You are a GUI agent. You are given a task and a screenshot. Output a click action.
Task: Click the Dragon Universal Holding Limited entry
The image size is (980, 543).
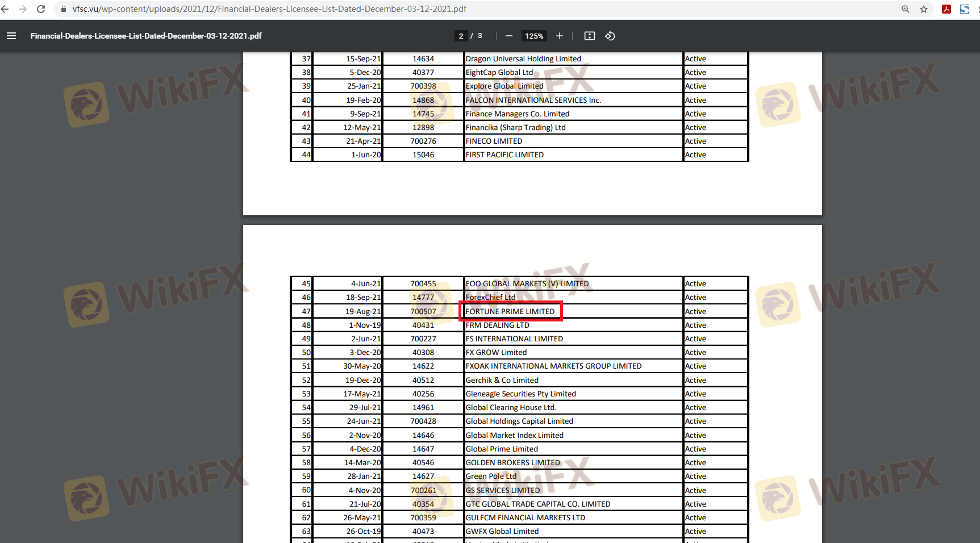click(523, 59)
